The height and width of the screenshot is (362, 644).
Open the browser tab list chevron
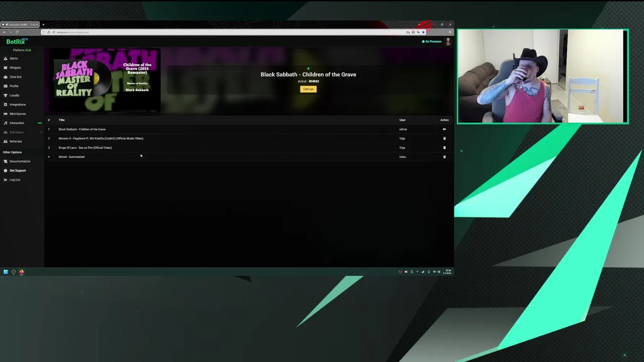419,25
